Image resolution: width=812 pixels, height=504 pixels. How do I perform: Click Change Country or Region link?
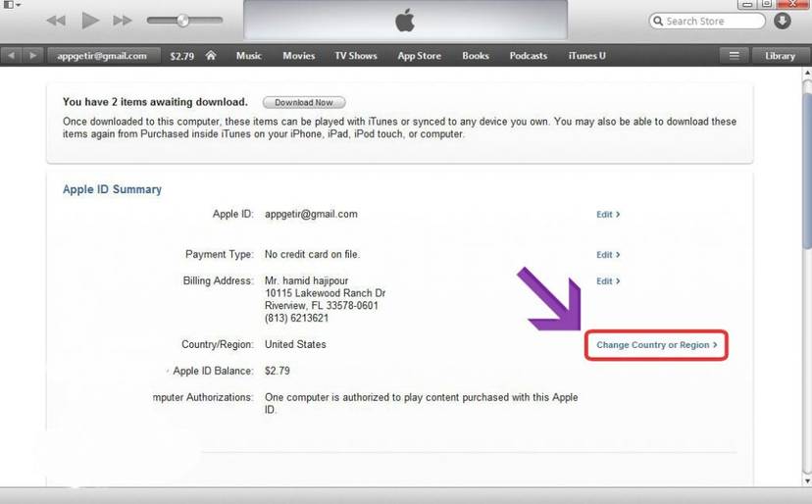tap(657, 345)
